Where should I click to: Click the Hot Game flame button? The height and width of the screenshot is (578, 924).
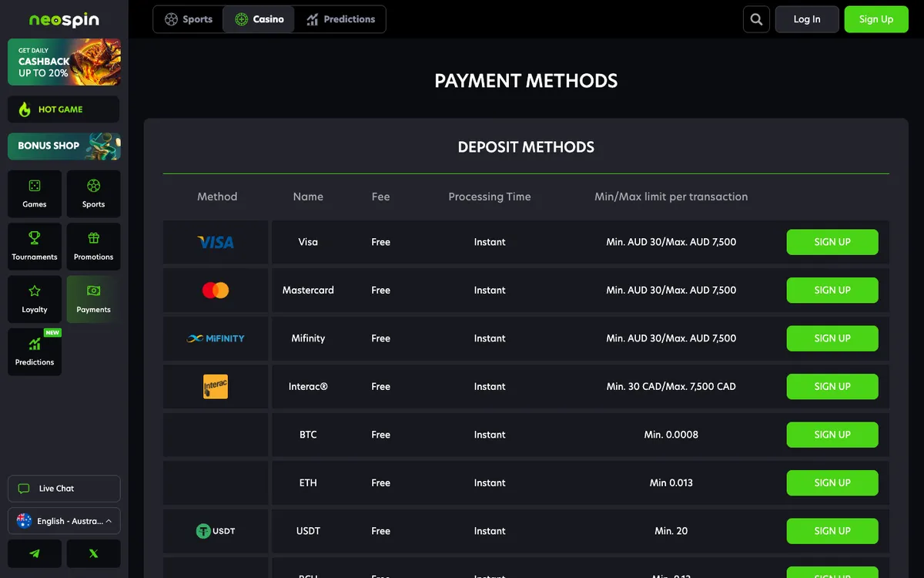coord(64,109)
